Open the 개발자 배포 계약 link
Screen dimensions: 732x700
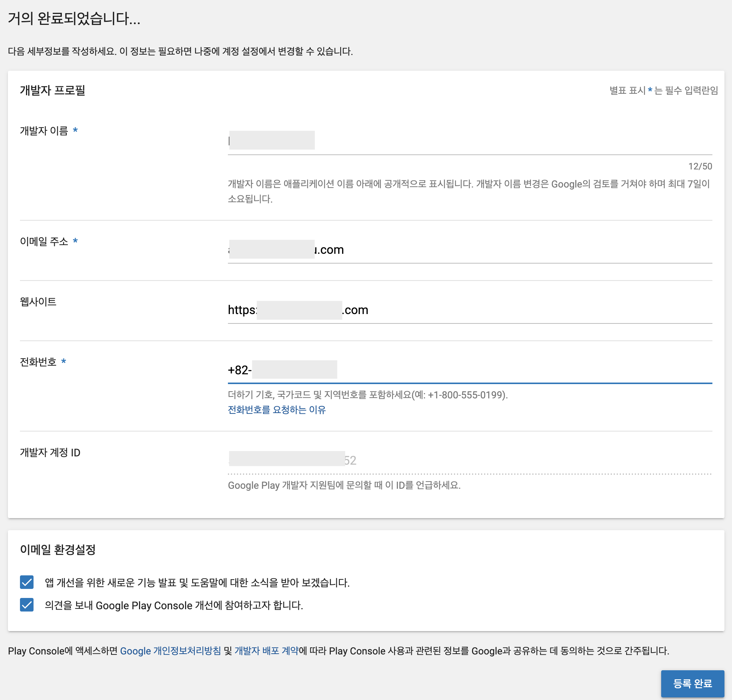tap(266, 651)
